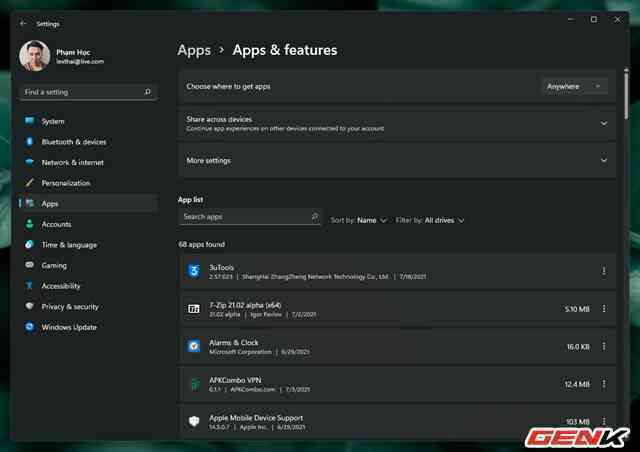Go to Time & language label
This screenshot has width=640, height=452.
point(69,245)
